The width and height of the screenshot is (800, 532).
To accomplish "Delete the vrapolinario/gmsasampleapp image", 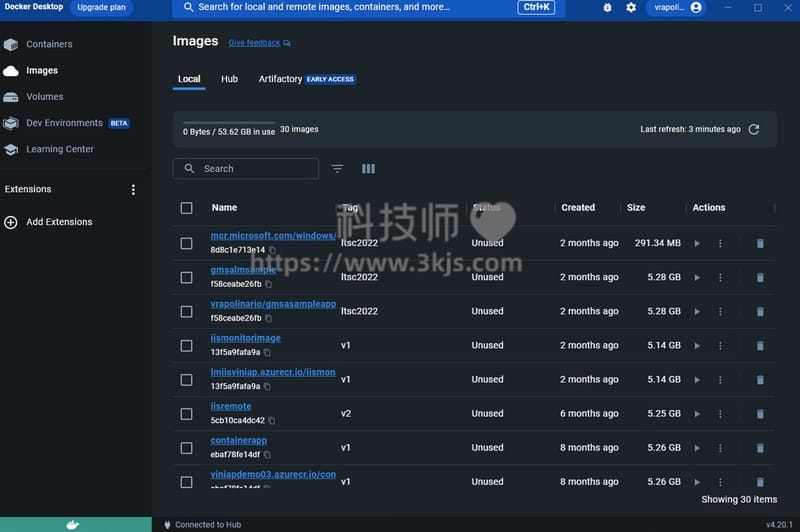I will tap(760, 312).
